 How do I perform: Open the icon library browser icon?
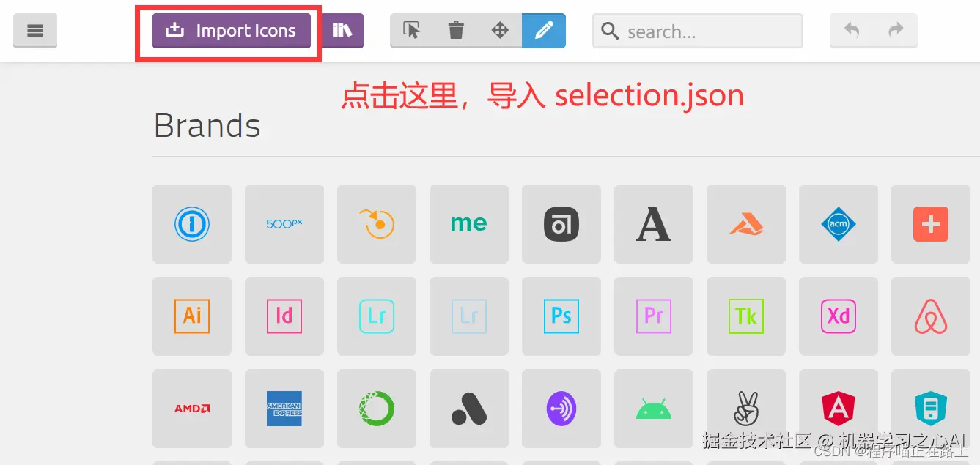click(343, 31)
